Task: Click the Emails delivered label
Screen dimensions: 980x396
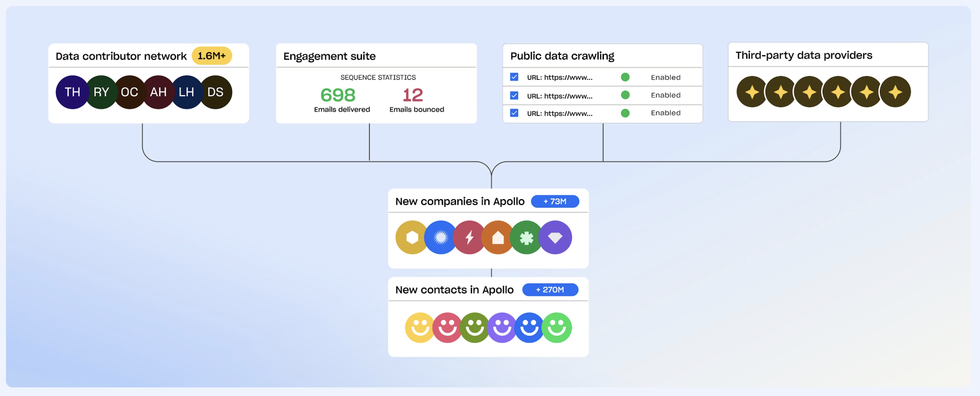Action: pos(342,109)
